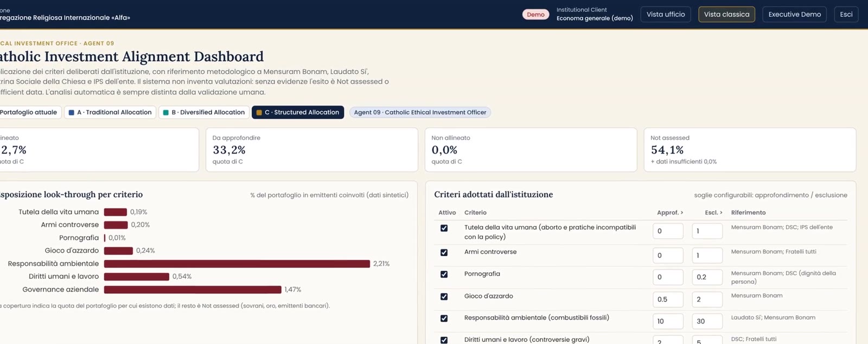Click the Attivo column header
This screenshot has width=868, height=344.
pos(447,213)
